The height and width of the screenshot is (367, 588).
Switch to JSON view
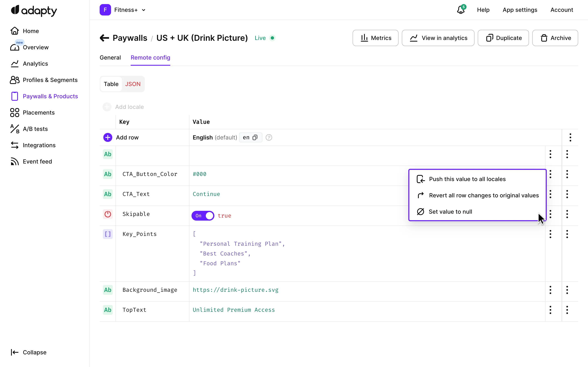pyautogui.click(x=133, y=84)
